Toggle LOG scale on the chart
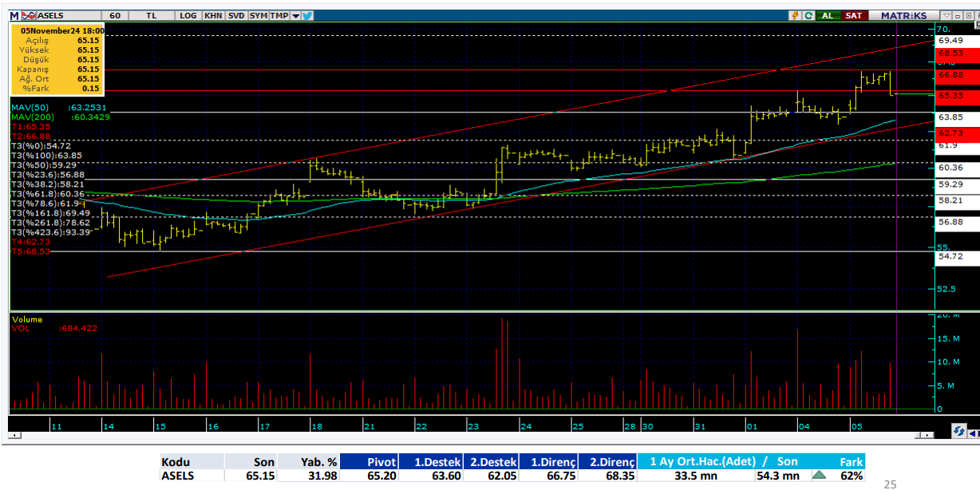Image resolution: width=980 pixels, height=494 pixels. (188, 15)
